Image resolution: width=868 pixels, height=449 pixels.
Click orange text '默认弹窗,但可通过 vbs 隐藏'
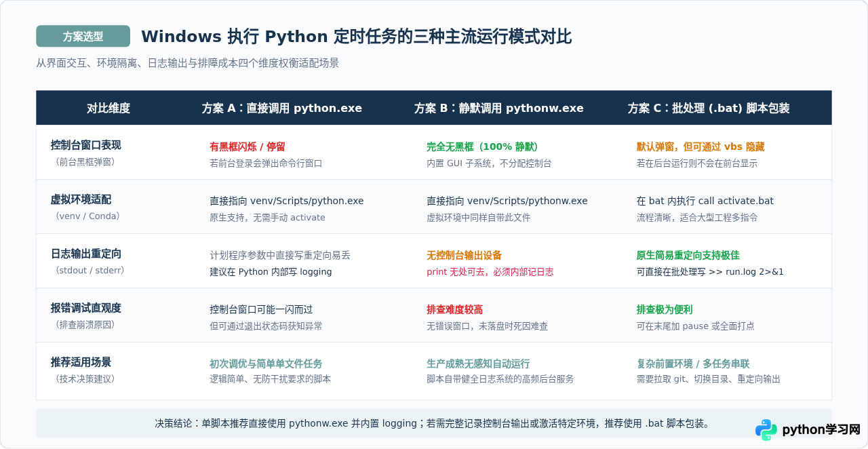pyautogui.click(x=701, y=147)
